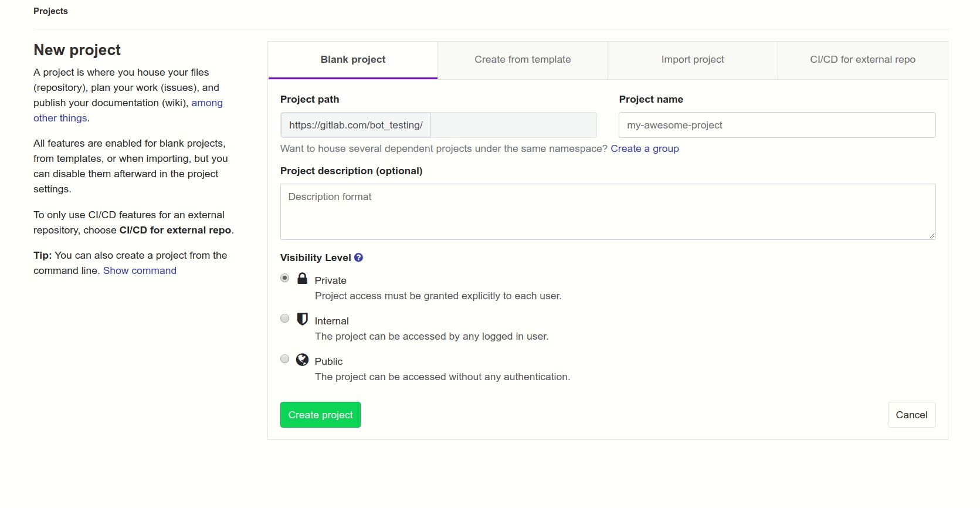Select the Public visibility radio button

point(285,359)
